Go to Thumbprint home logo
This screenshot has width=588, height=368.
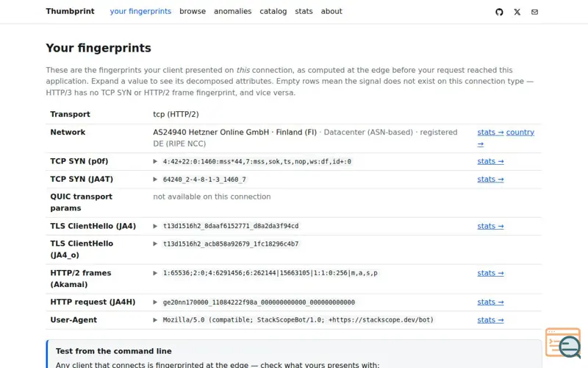(x=70, y=11)
